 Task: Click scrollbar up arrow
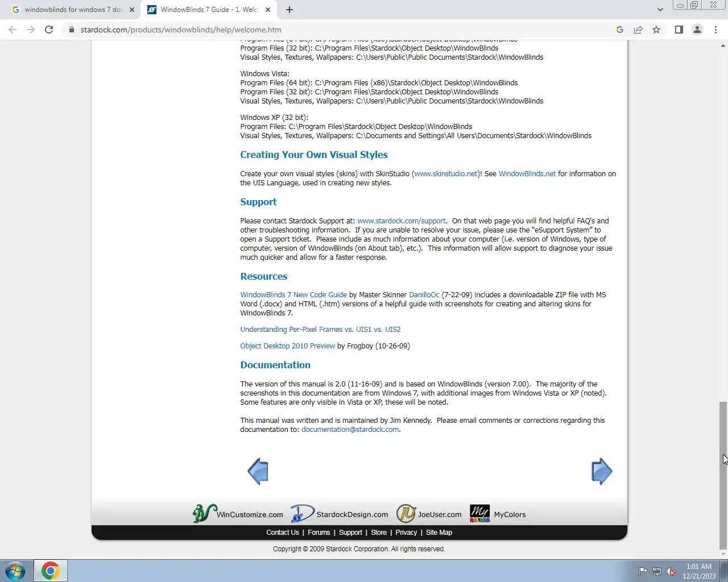coord(723,45)
